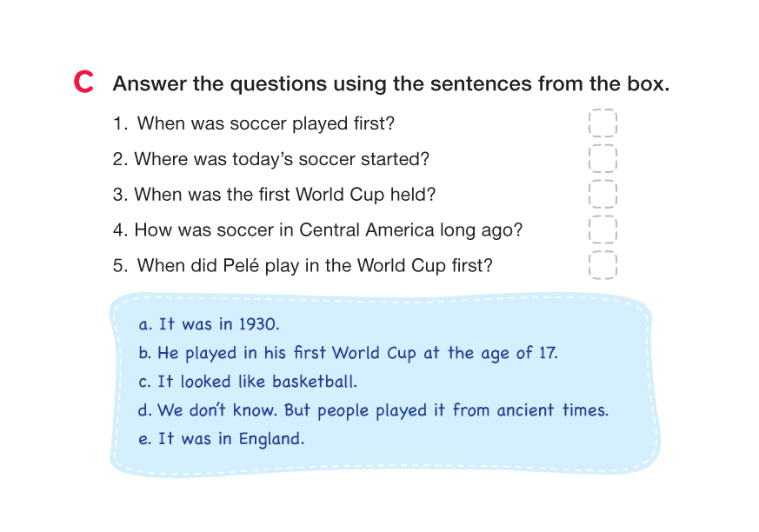Check the answer box for question 1
Screen dimensions: 759x532
(x=603, y=123)
